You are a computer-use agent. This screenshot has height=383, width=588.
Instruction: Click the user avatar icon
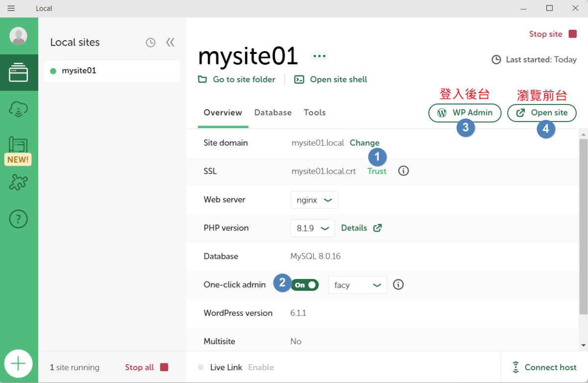point(19,36)
